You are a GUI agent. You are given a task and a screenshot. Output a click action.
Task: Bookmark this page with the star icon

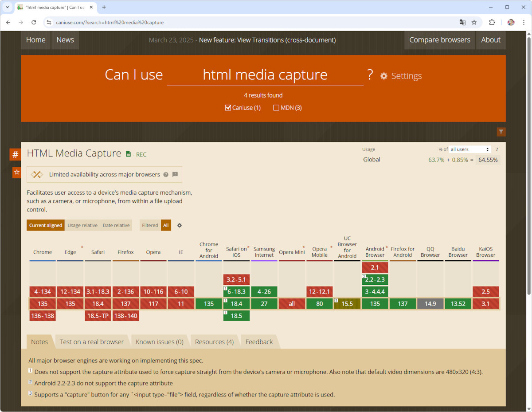pos(474,22)
